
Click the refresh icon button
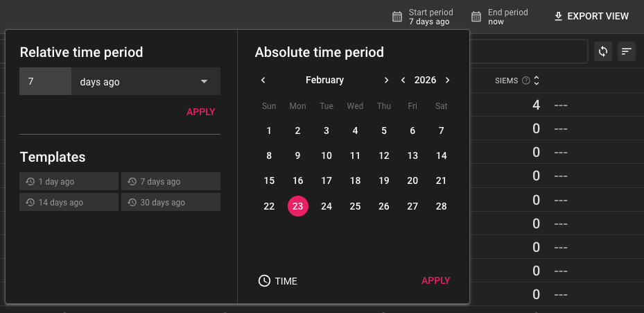click(603, 51)
